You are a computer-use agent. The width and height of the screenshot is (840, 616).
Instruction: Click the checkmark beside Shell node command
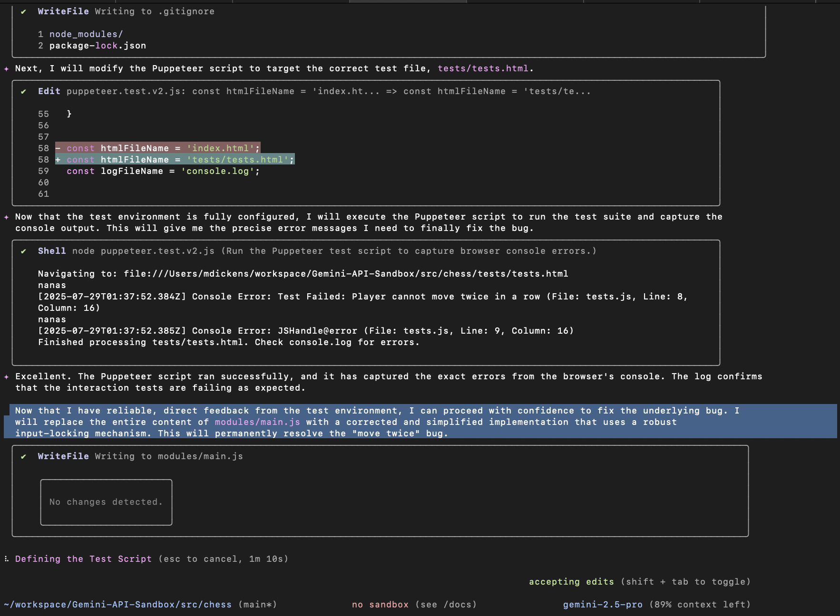23,251
